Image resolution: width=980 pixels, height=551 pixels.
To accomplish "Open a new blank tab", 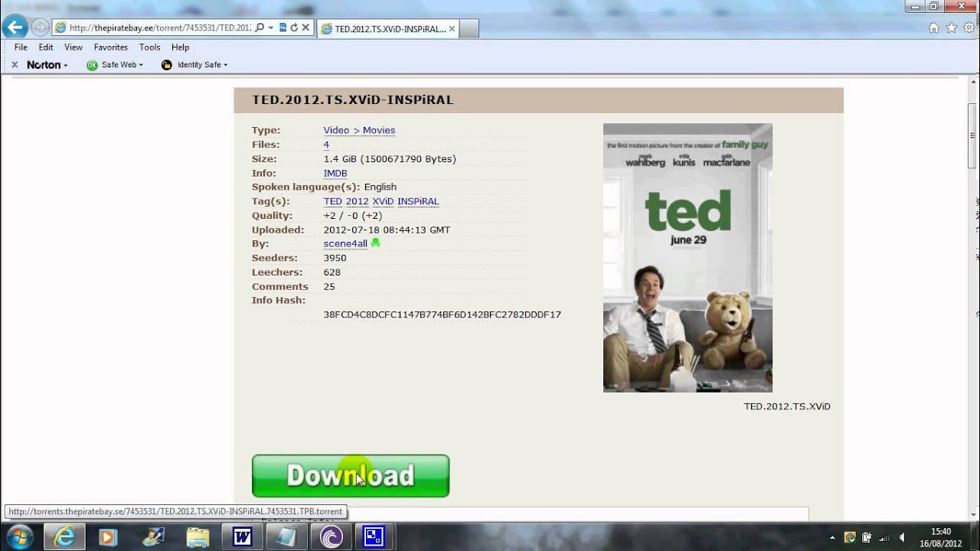I will point(469,29).
